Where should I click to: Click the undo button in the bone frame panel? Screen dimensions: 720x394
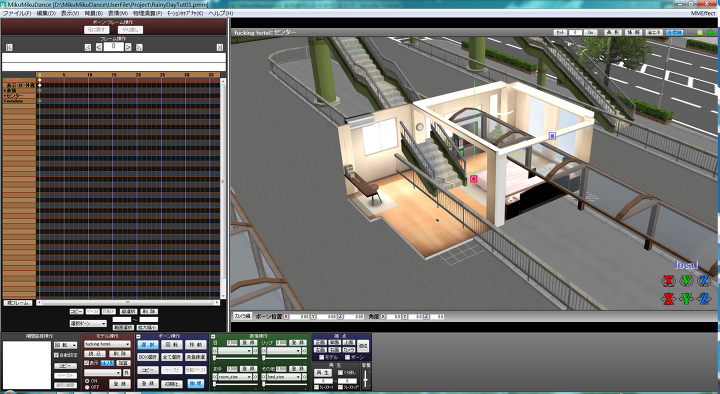pos(96,30)
